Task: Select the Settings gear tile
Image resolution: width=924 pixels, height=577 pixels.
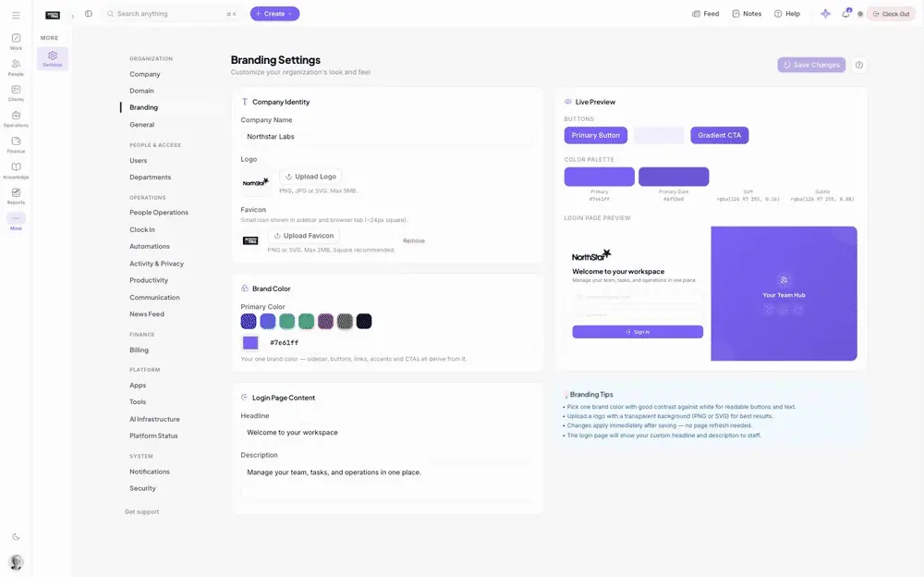Action: click(x=53, y=58)
